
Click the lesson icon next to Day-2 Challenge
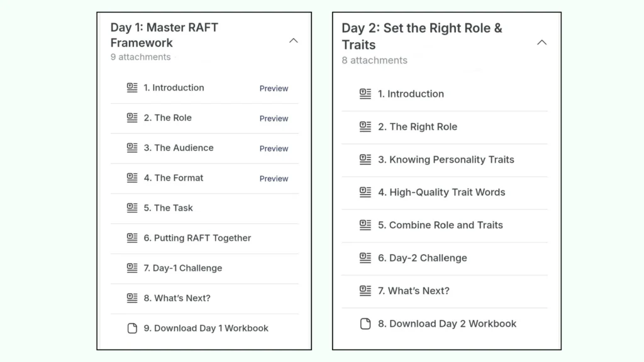[x=365, y=258]
